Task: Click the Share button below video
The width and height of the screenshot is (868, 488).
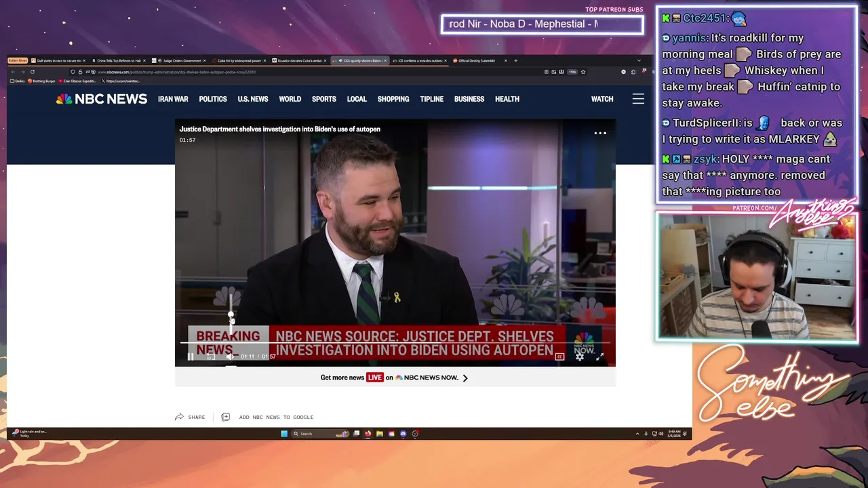Action: coord(190,417)
